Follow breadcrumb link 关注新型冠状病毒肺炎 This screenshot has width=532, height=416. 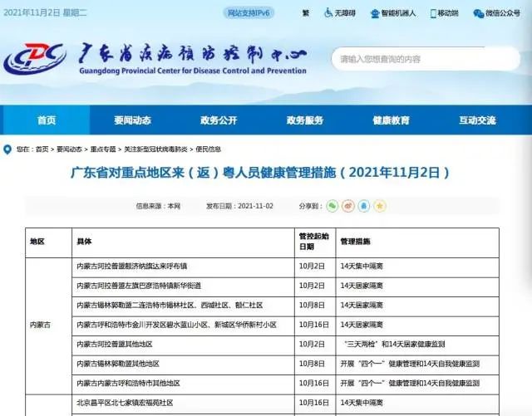155,149
